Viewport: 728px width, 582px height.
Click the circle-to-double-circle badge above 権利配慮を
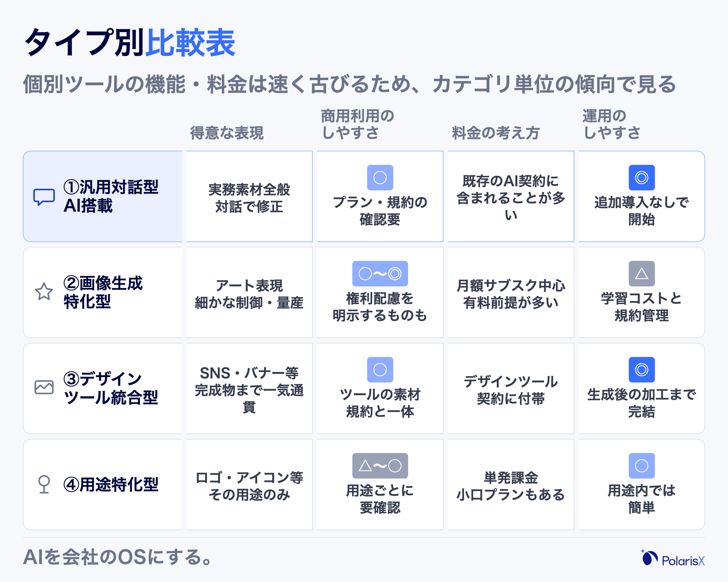tap(380, 274)
